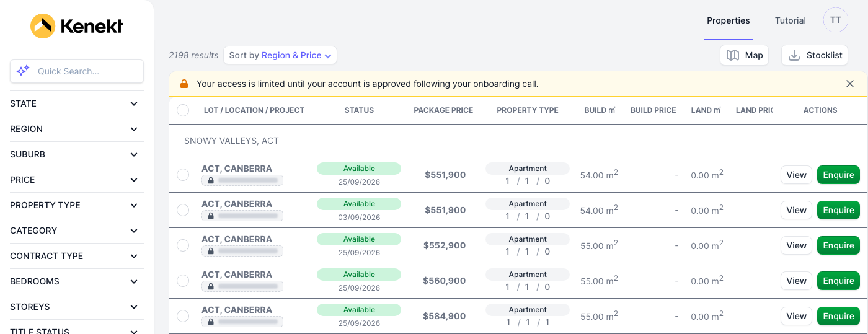The image size is (868, 334).
Task: Click the ACTIONS column header
Action: tap(820, 110)
